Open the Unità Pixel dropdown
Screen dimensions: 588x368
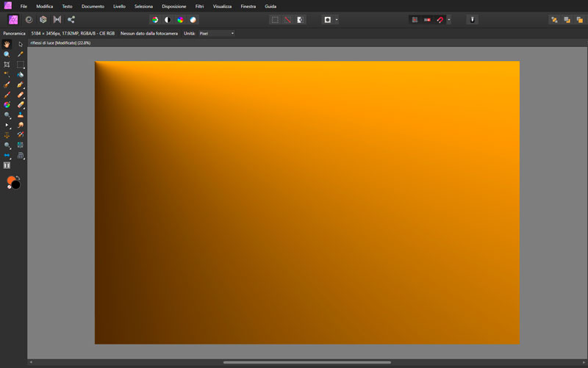tap(217, 33)
